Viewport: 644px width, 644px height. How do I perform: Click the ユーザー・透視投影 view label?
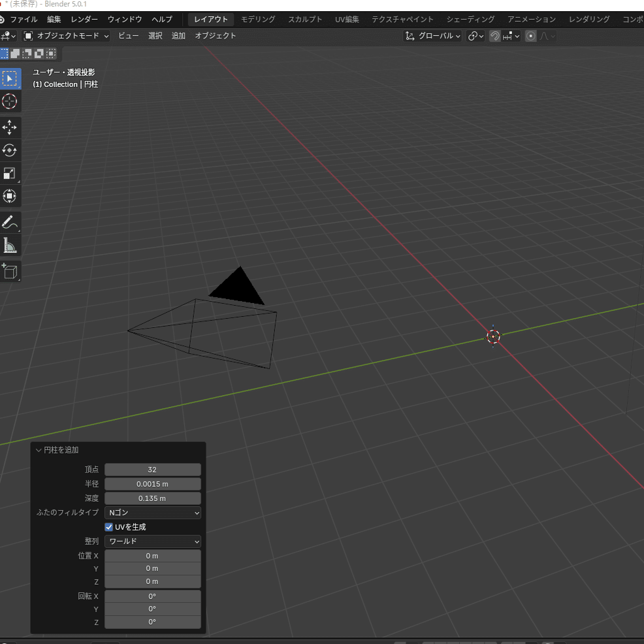(x=63, y=72)
